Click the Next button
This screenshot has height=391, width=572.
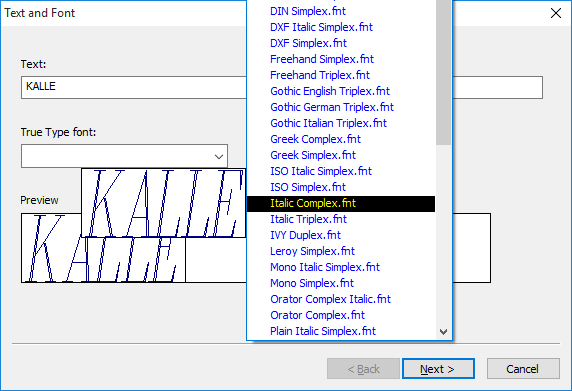coord(438,369)
